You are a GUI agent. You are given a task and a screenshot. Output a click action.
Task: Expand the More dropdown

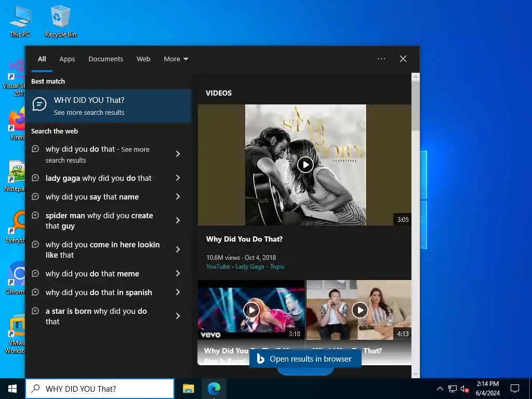point(176,59)
